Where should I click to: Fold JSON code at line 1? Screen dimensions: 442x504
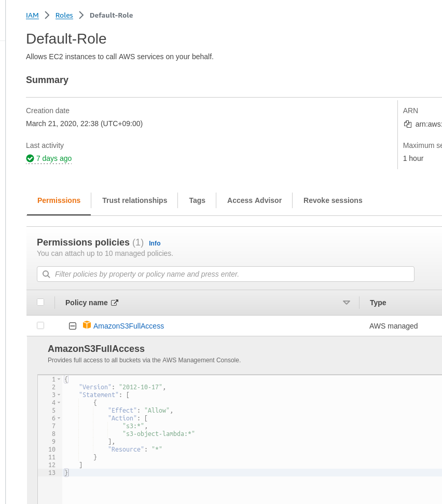(x=59, y=379)
